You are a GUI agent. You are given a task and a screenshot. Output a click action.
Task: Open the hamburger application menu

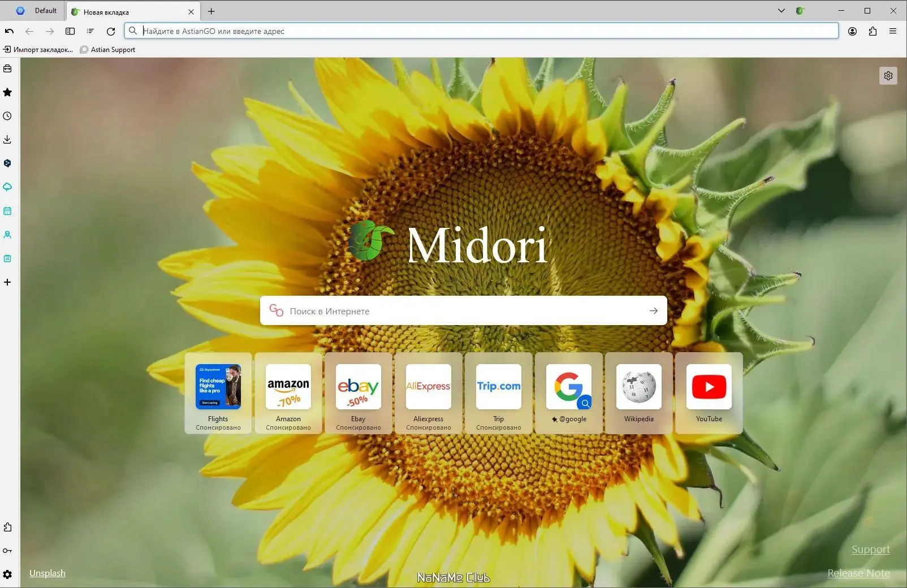point(893,31)
